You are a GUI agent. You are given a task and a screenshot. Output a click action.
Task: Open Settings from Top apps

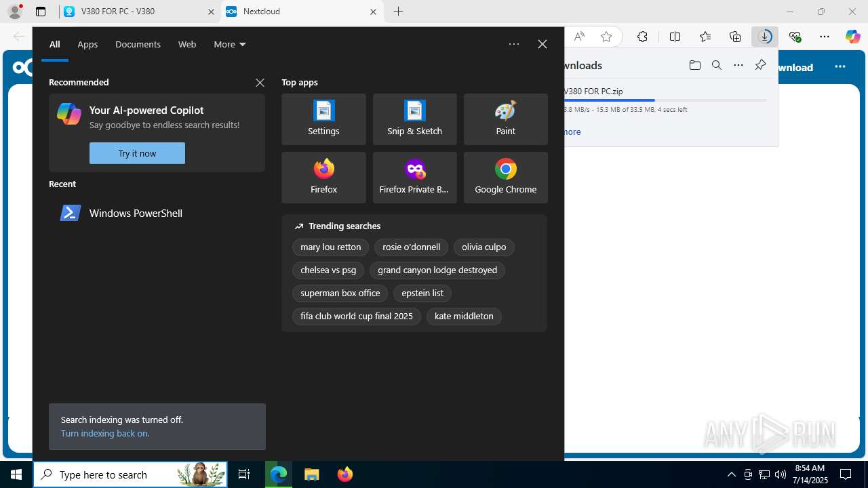(x=323, y=119)
